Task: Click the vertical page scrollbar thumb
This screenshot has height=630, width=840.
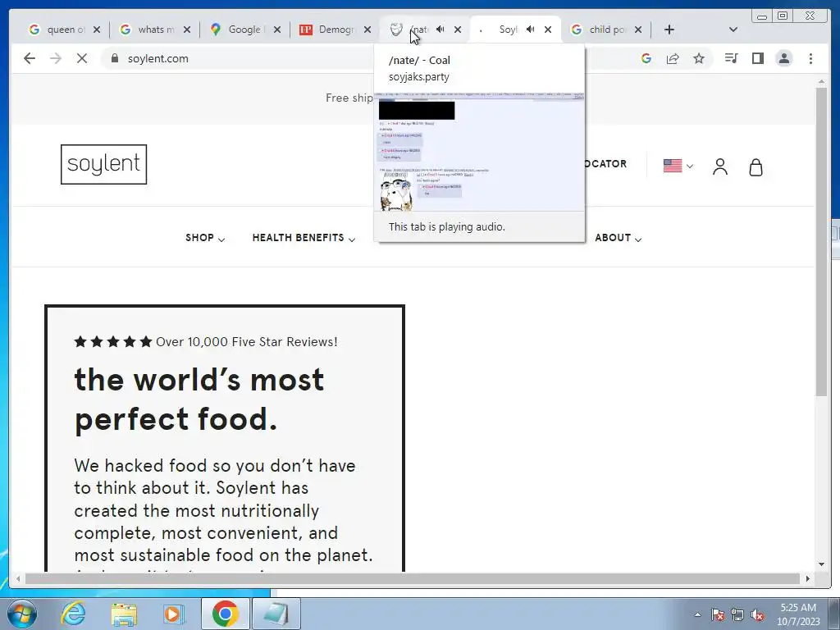Action: coord(821,242)
